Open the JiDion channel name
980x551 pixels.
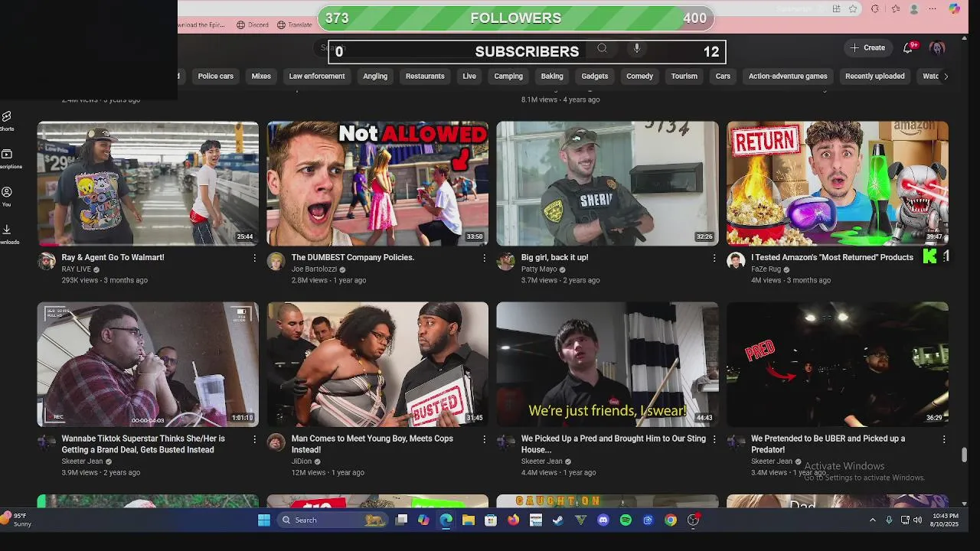pyautogui.click(x=301, y=461)
